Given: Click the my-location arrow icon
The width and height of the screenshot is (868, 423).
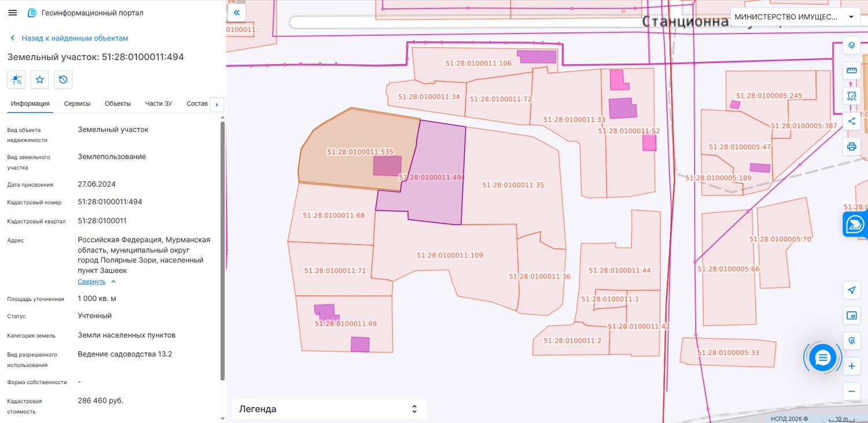Looking at the screenshot, I should 851,290.
